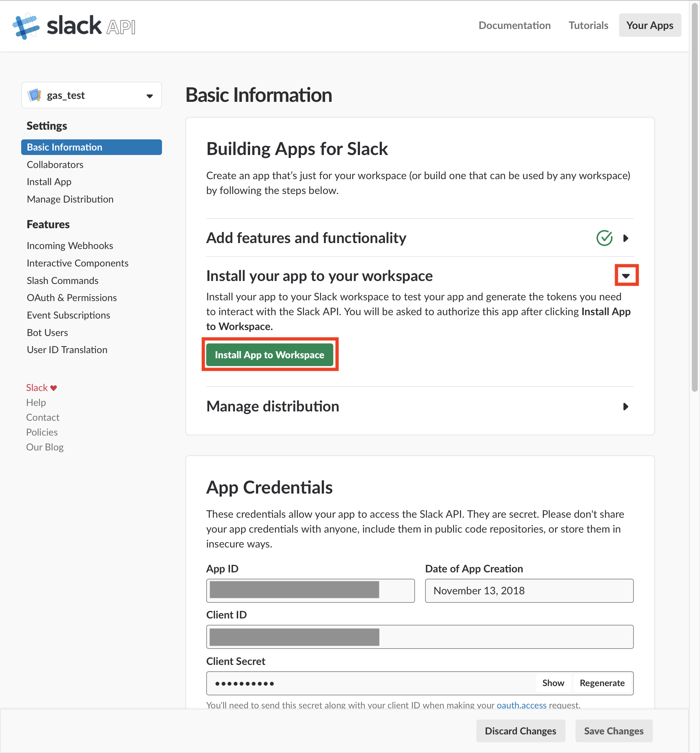Click Install App to Workspace button
Screen dimensions: 700x753
[x=269, y=355]
